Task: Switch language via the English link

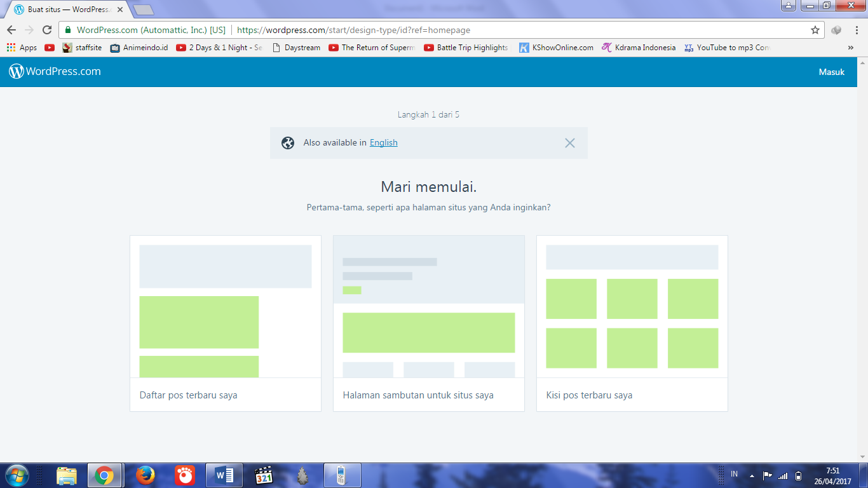Action: point(384,143)
